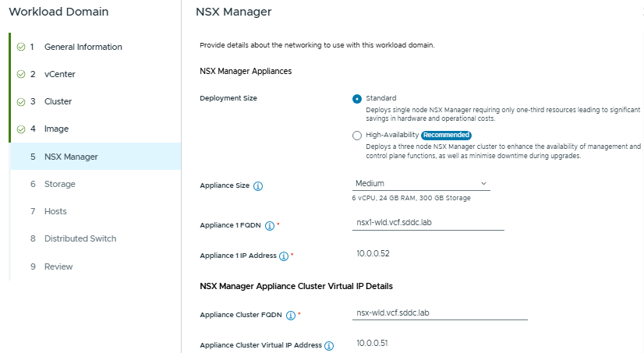Select the Standard deployment size option
The width and height of the screenshot is (644, 353).
357,99
